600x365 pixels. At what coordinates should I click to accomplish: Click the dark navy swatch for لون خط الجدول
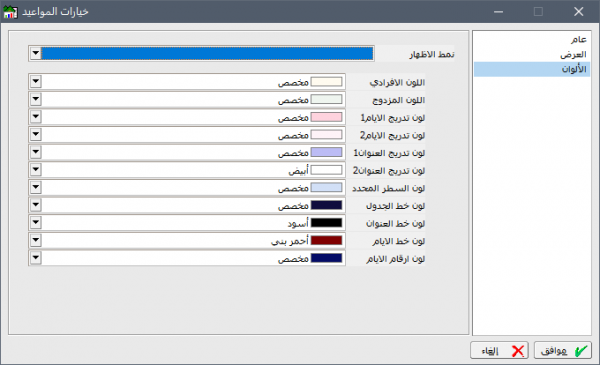click(x=326, y=205)
